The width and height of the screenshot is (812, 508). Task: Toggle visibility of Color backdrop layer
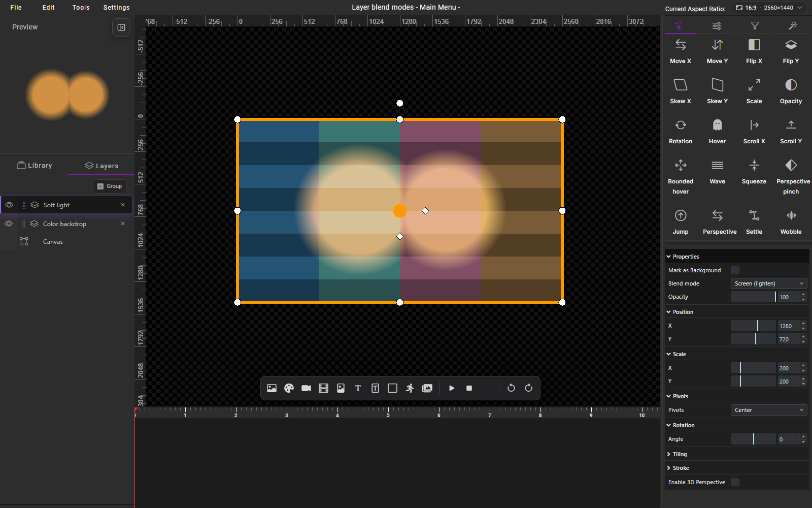tap(9, 224)
